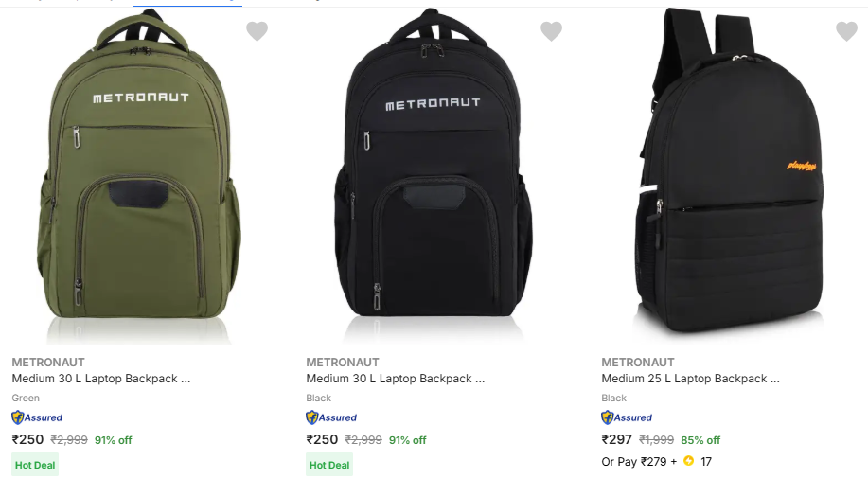Click the 85% off discount label
The image size is (868, 479).
pos(700,440)
